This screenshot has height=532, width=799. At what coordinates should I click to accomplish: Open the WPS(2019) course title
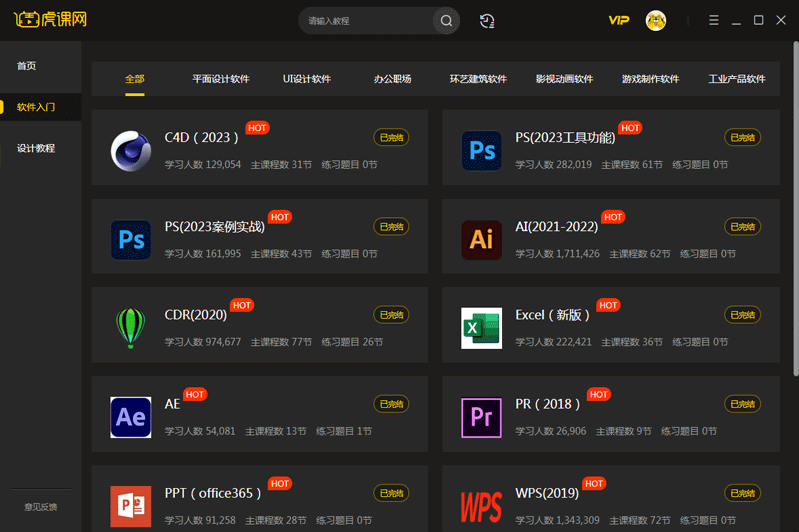click(547, 494)
